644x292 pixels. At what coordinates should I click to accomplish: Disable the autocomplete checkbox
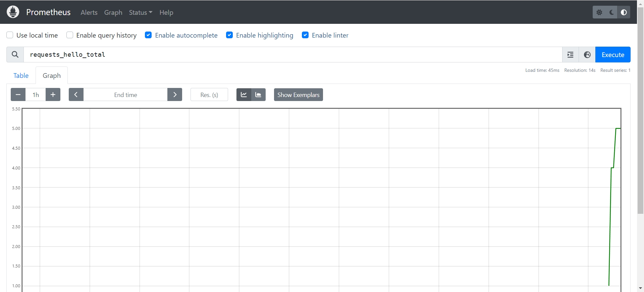pyautogui.click(x=148, y=35)
